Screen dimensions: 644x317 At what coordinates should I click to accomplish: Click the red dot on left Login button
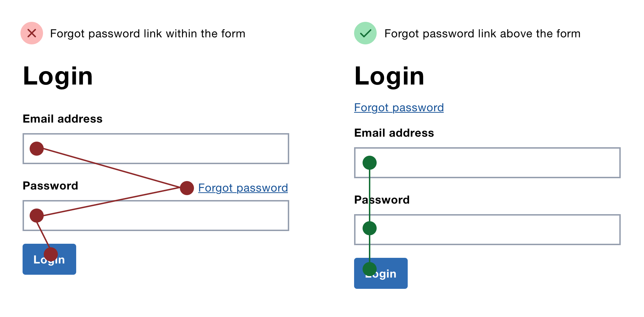pyautogui.click(x=51, y=254)
